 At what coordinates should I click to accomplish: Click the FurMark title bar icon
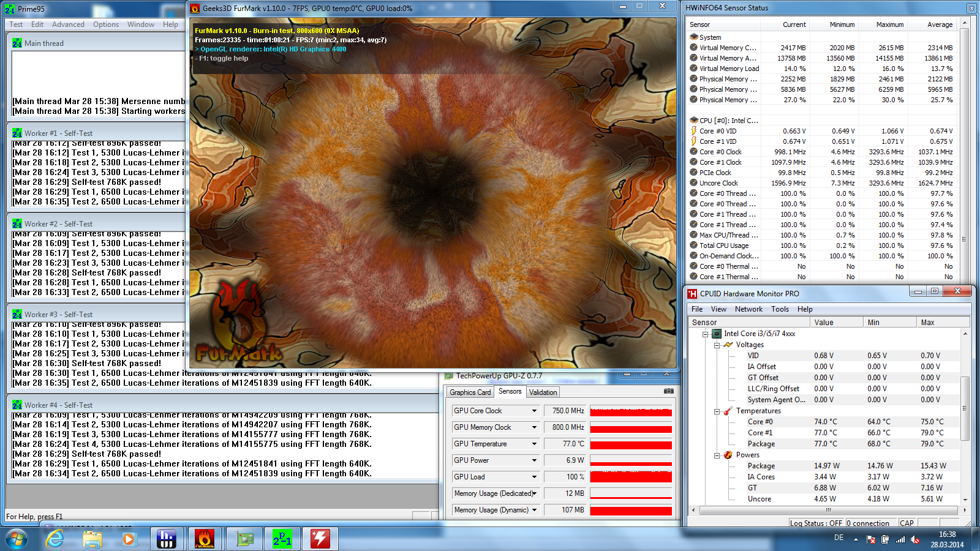point(195,9)
